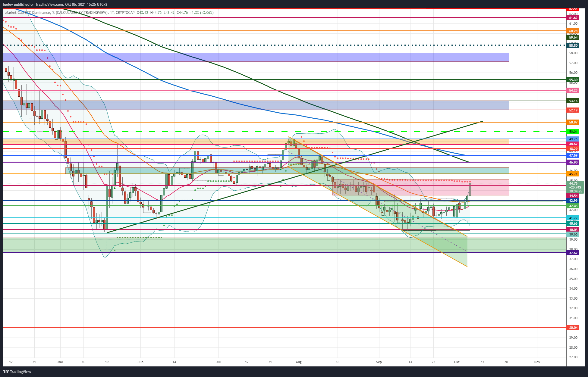Click the green 42.45 price label

(573, 206)
